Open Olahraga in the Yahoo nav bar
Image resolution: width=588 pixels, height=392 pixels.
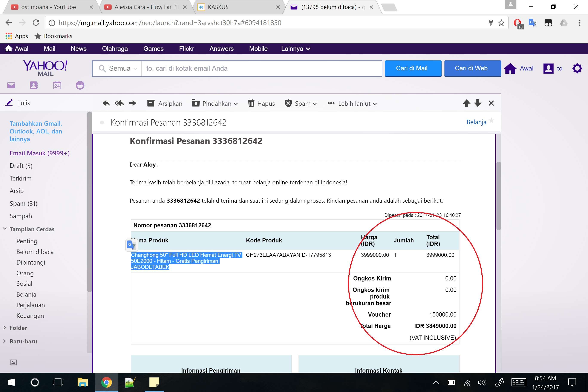(115, 49)
